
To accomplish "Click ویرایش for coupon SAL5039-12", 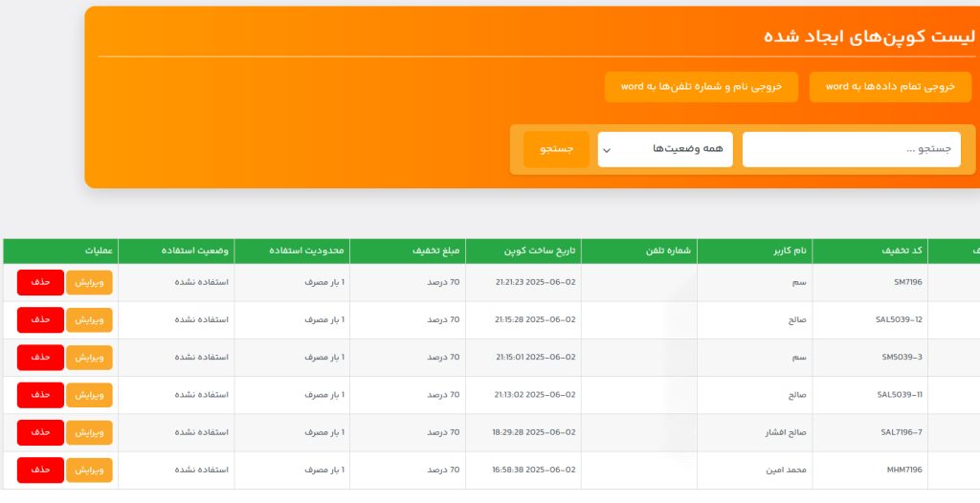I will [x=89, y=319].
